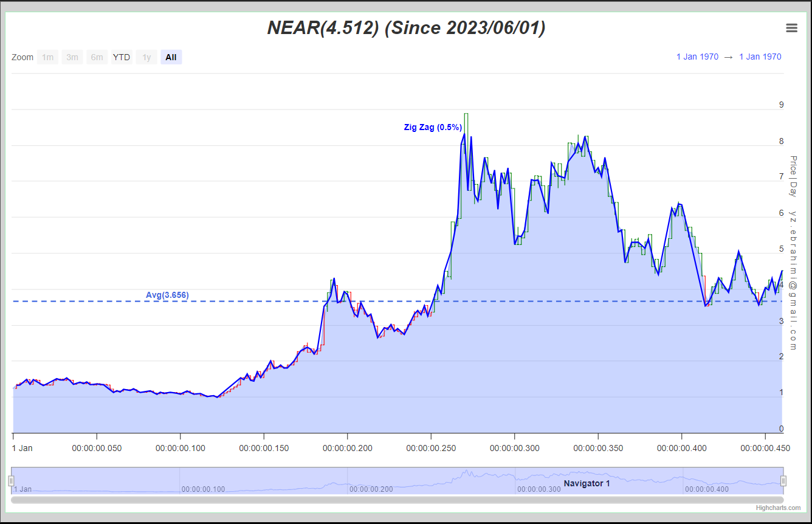
Task: Click y-axis value 5
Action: tap(782, 249)
